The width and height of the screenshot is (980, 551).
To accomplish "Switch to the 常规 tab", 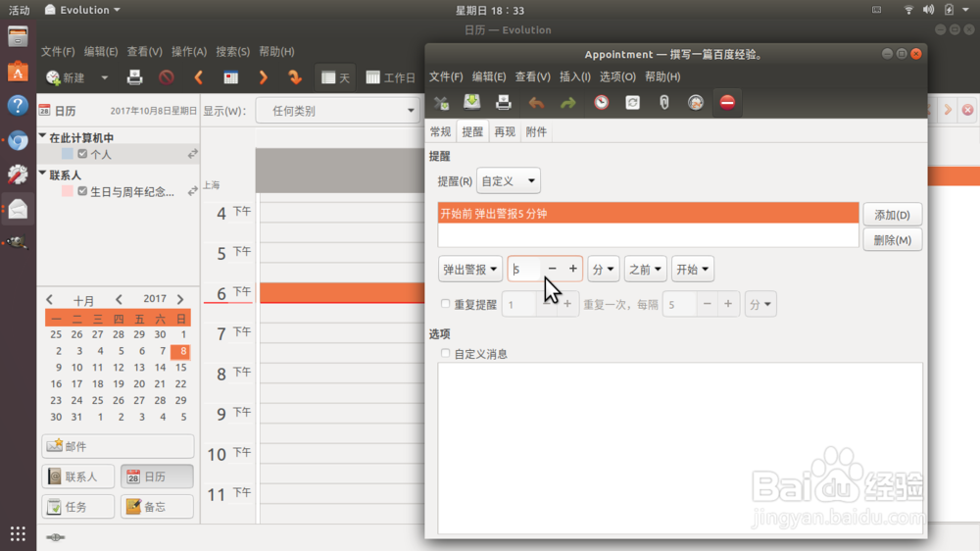I will click(441, 132).
